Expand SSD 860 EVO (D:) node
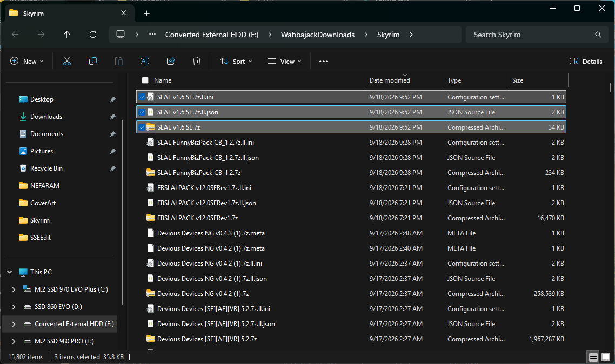 point(14,307)
